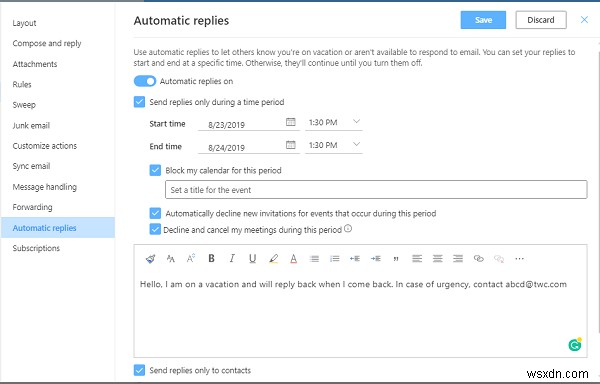Insert a hyperlink

pos(478,259)
